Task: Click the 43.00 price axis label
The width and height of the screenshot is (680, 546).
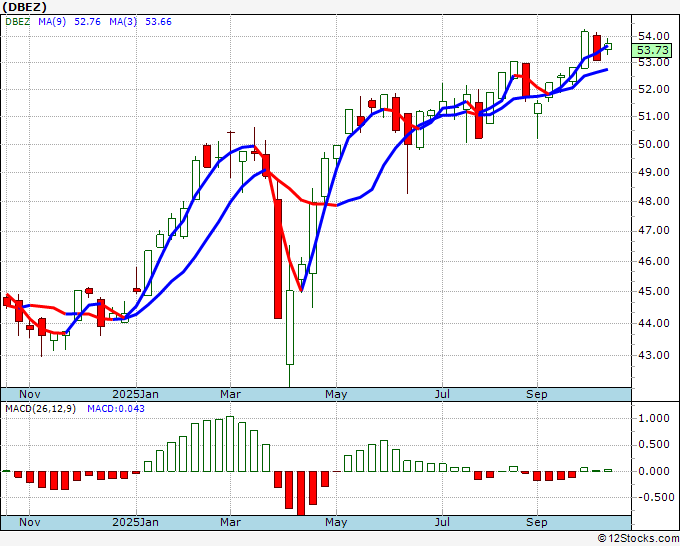Action: 654,355
